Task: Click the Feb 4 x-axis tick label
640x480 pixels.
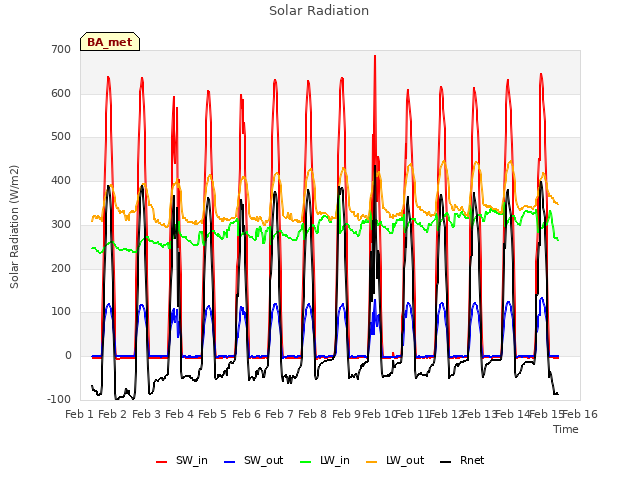Action: coord(179,414)
